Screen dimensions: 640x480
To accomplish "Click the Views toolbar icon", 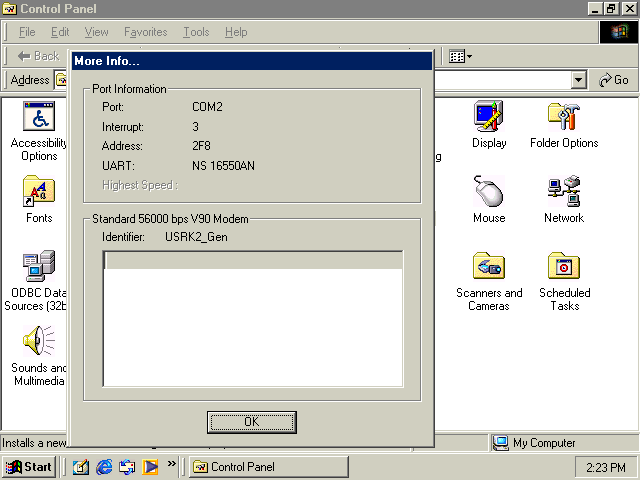I will coord(460,56).
